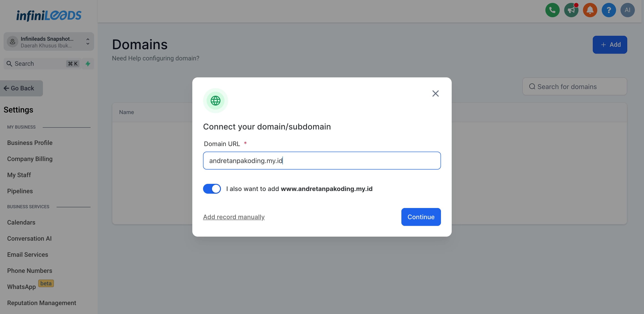The width and height of the screenshot is (644, 314).
Task: Dismiss the Connect your domain dialog
Action: tap(435, 93)
